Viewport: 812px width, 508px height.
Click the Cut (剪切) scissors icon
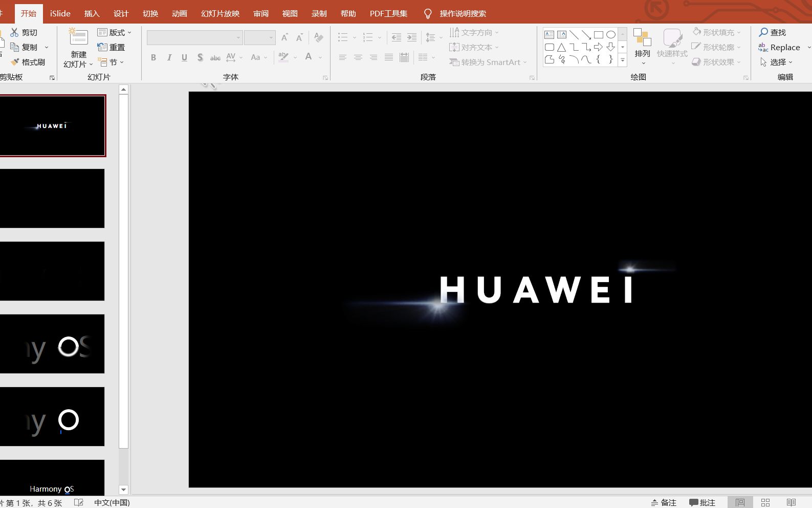pyautogui.click(x=14, y=32)
